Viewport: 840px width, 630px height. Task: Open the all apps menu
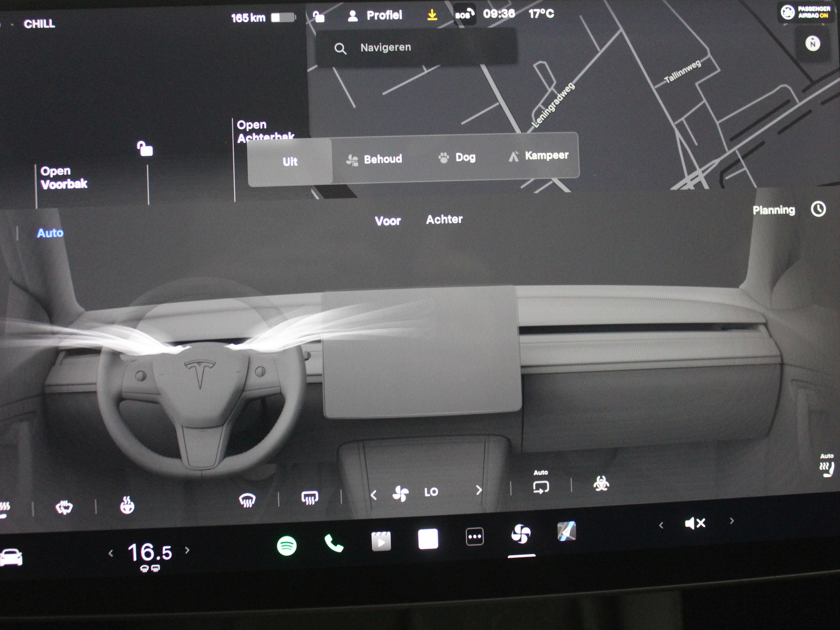(x=475, y=536)
